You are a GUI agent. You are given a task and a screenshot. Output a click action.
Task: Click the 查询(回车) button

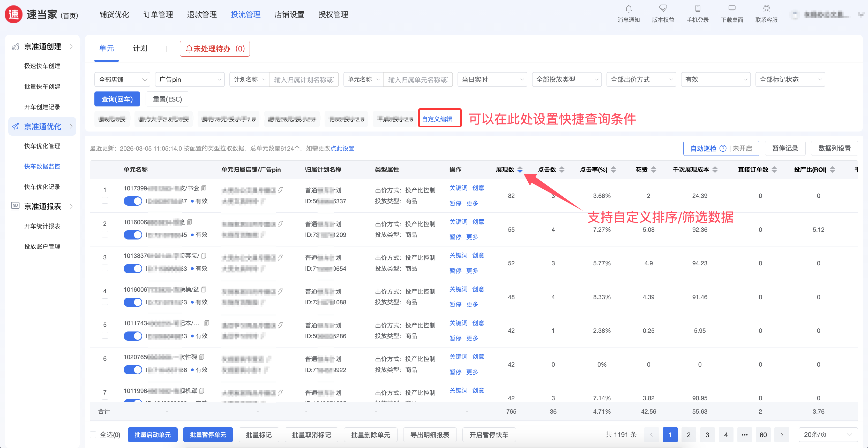pos(117,99)
